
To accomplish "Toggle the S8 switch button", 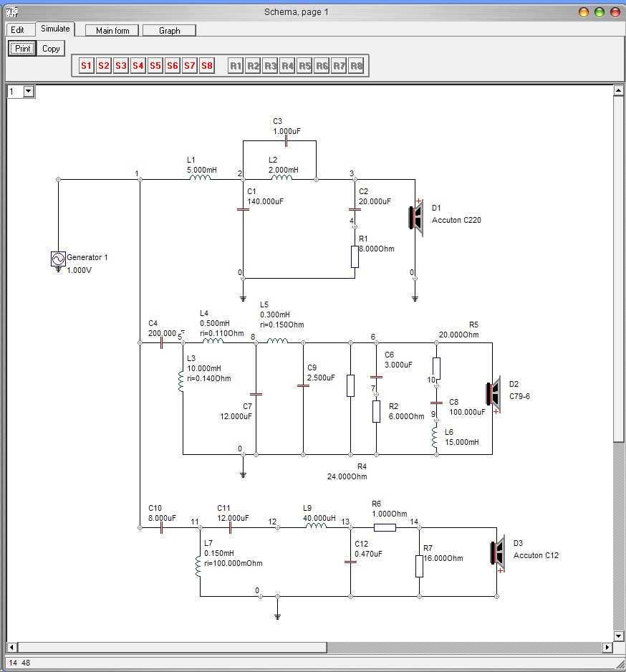I will [x=206, y=66].
